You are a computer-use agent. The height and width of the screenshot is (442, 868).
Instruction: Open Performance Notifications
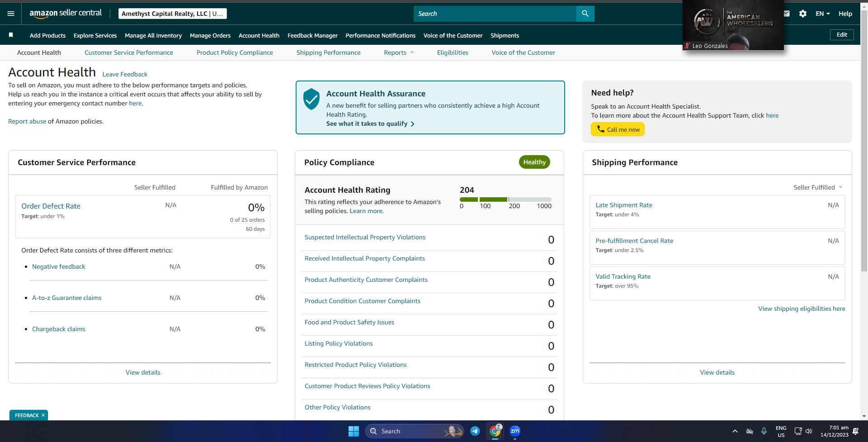point(381,35)
